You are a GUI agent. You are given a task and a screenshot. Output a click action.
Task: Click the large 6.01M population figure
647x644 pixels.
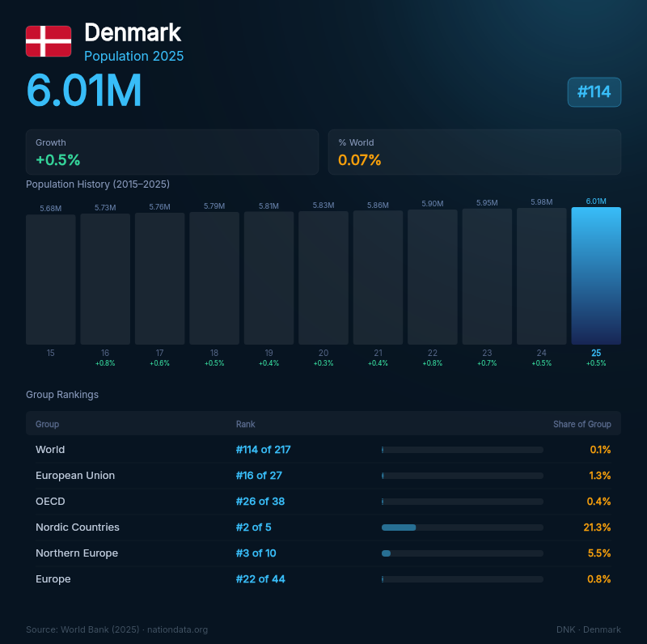(x=84, y=91)
